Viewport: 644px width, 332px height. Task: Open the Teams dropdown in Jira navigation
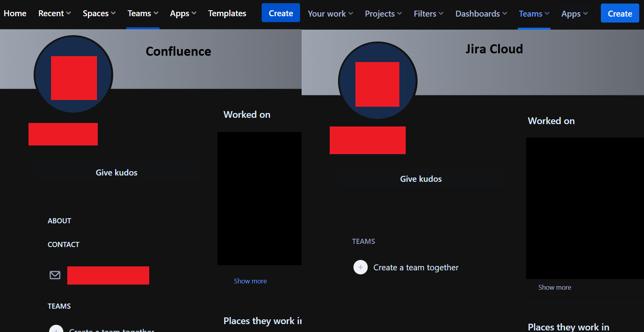coord(534,14)
